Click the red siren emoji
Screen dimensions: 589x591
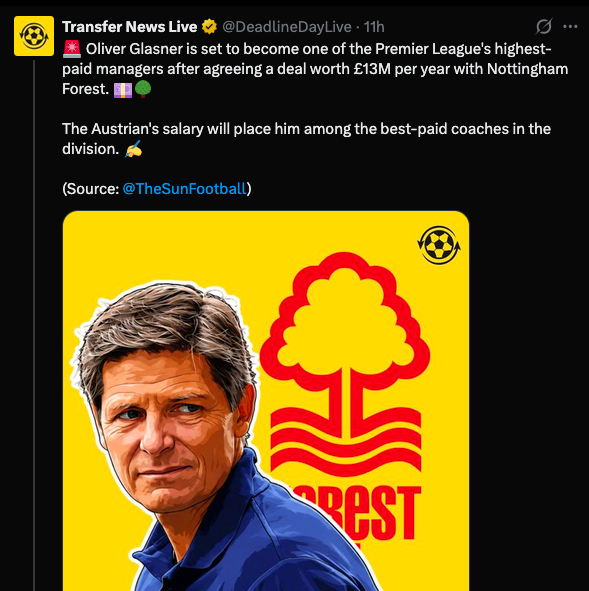click(x=72, y=49)
